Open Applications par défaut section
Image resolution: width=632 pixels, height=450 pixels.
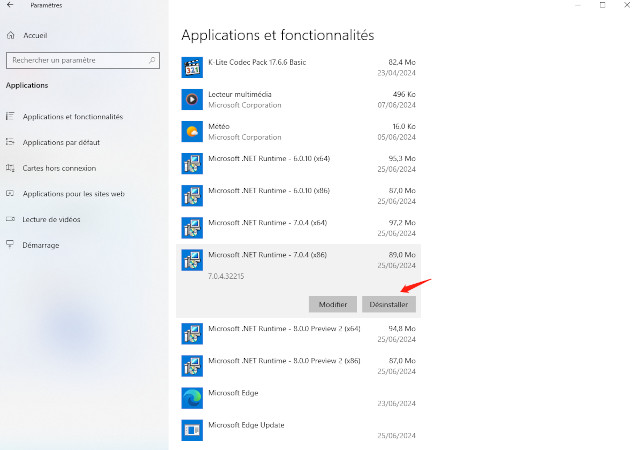[61, 142]
